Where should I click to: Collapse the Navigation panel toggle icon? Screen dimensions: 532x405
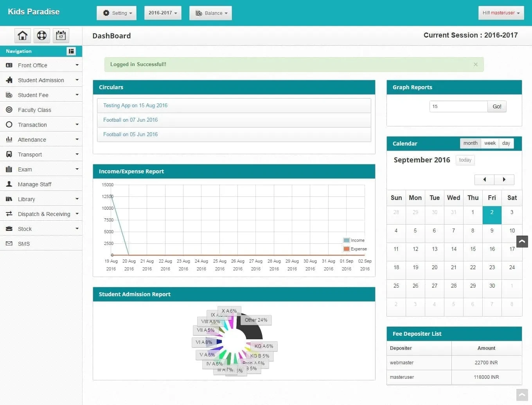[71, 51]
